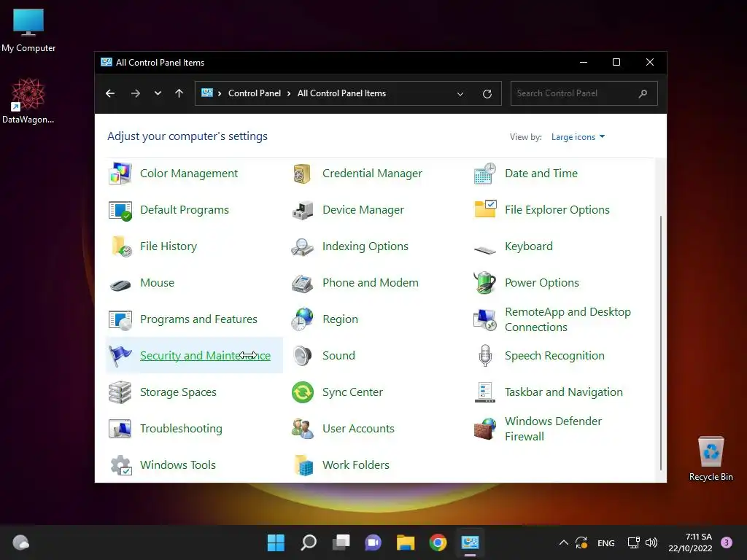Open the Windows Start menu
This screenshot has width=747, height=560.
(x=276, y=542)
